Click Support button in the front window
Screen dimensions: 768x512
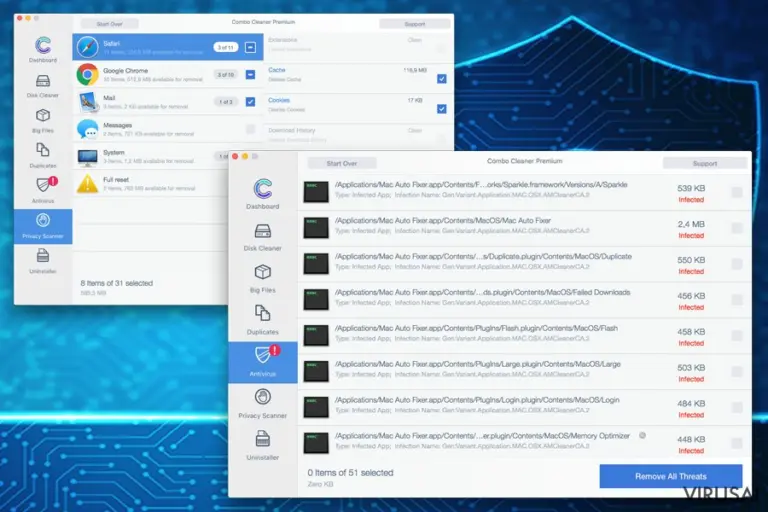pyautogui.click(x=704, y=163)
